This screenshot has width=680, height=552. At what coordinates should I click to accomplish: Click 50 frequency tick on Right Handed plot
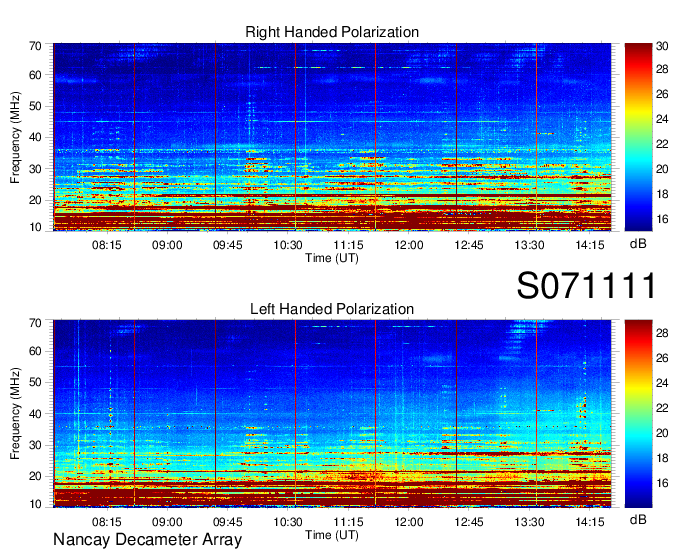point(35,107)
